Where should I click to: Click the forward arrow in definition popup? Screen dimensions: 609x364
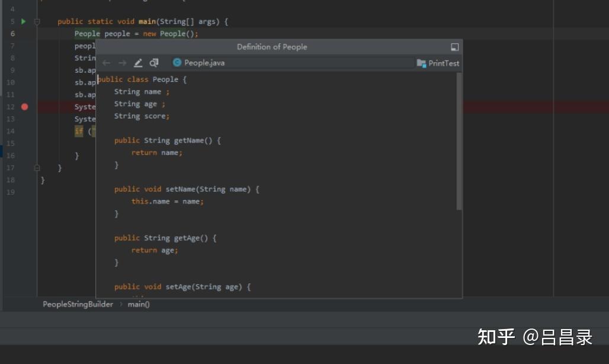click(x=122, y=63)
